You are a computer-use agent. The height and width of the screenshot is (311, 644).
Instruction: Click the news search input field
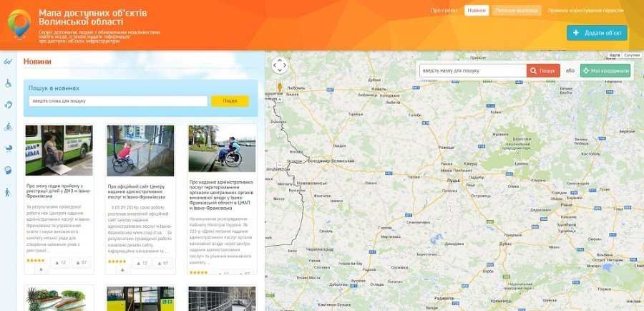(118, 101)
